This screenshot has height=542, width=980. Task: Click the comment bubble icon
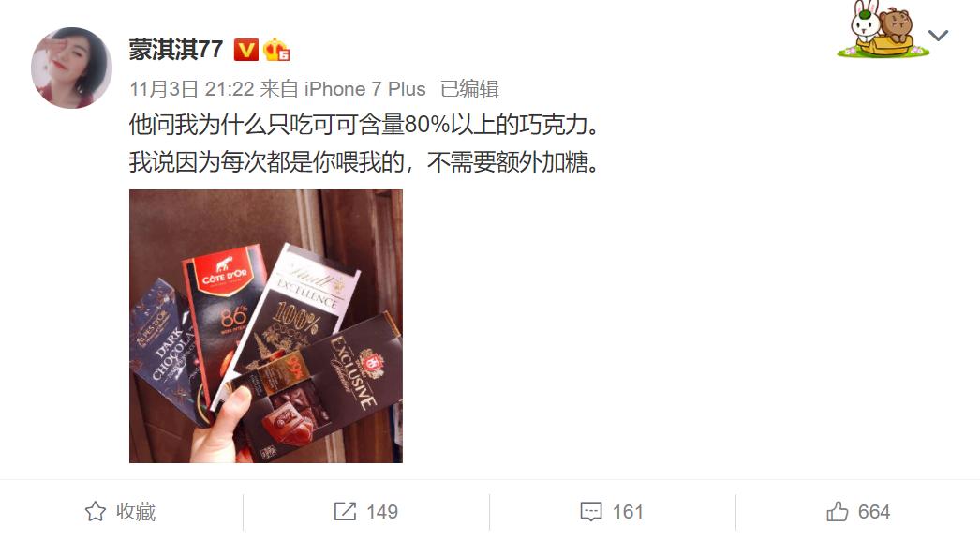(x=590, y=511)
